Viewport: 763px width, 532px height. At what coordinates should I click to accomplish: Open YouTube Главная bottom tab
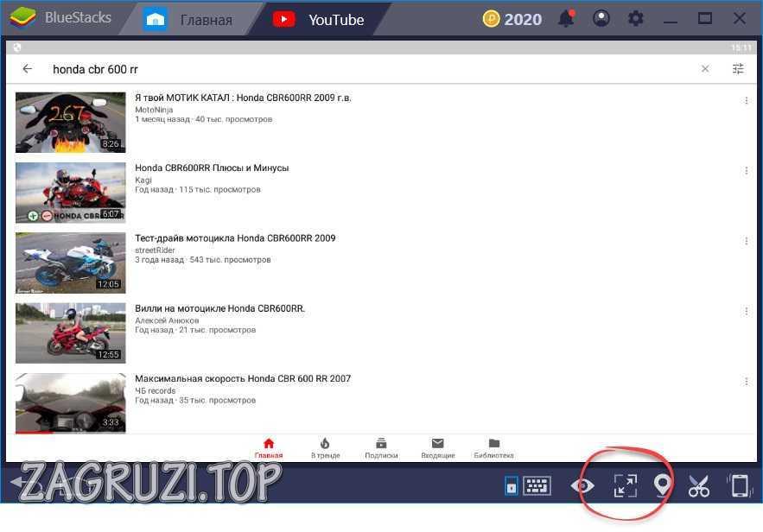click(x=269, y=448)
